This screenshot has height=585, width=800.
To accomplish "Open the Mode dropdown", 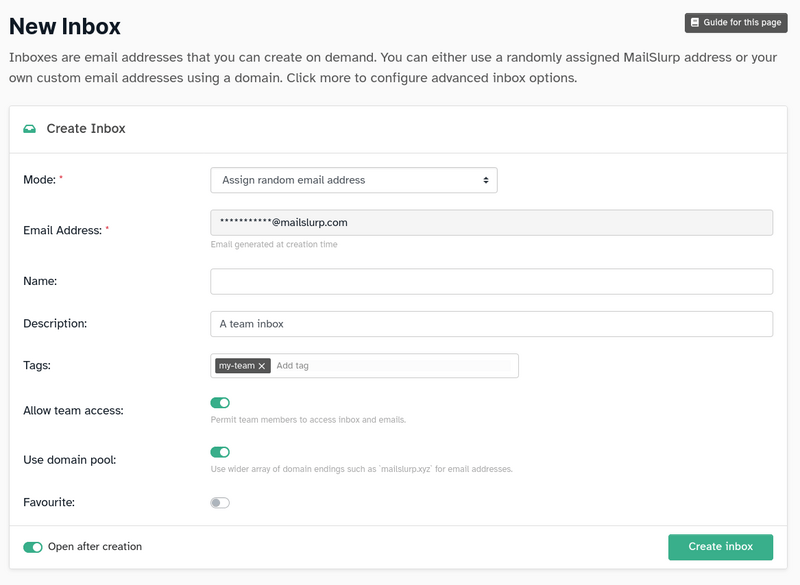I will (x=353, y=180).
